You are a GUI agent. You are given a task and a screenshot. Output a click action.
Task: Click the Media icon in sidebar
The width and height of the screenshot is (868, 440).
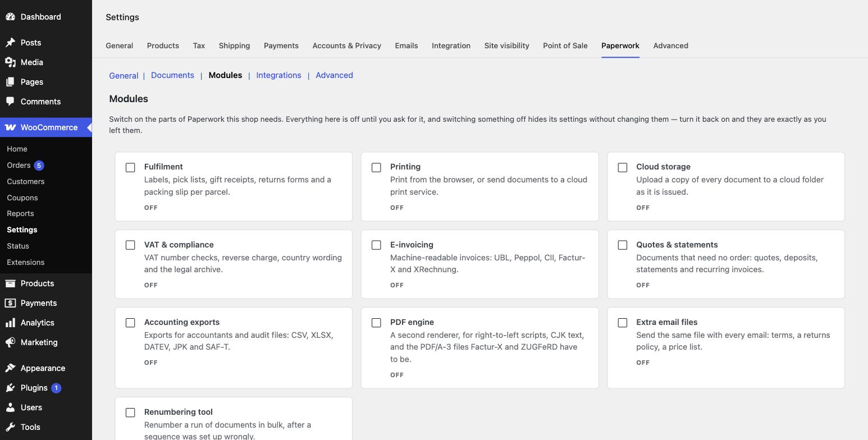(10, 62)
